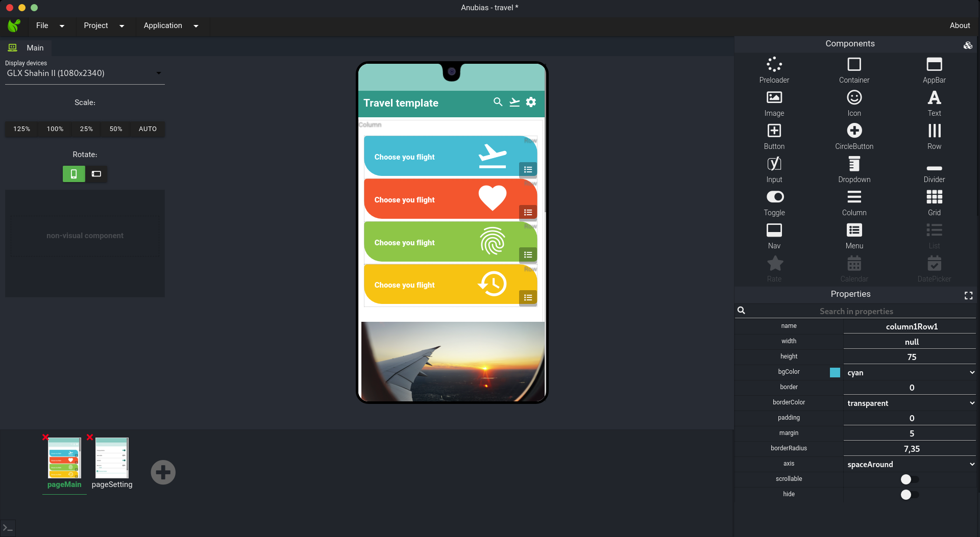Viewport: 980px width, 537px height.
Task: Select the Button component
Action: tap(774, 135)
